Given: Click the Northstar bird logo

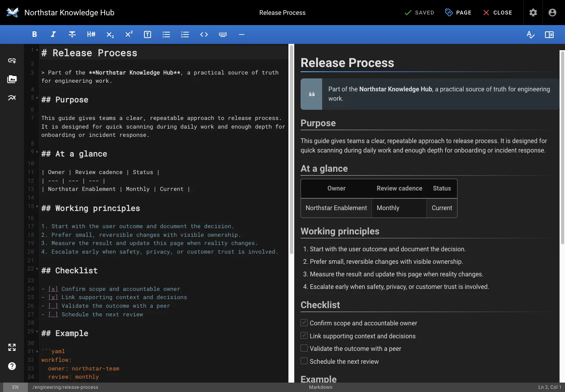Looking at the screenshot, I should coord(13,13).
